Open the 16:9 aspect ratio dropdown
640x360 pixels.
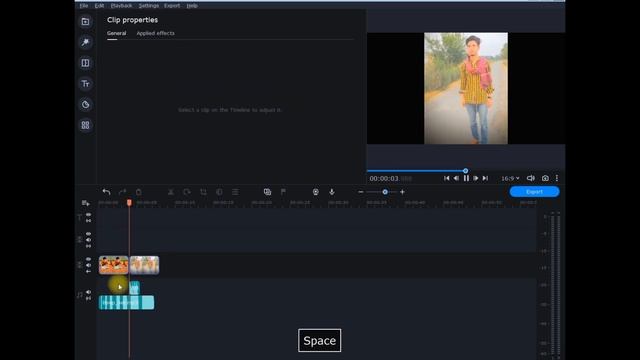pos(510,178)
